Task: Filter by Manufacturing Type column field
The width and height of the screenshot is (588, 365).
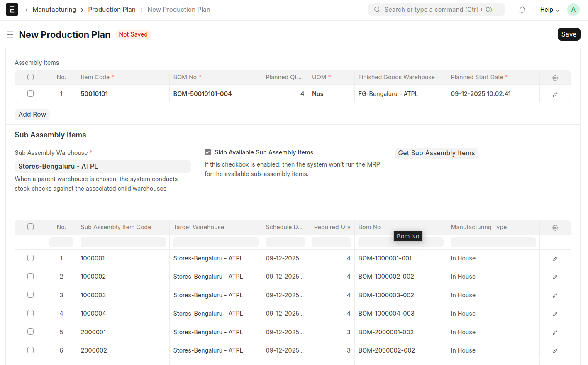Action: point(493,242)
